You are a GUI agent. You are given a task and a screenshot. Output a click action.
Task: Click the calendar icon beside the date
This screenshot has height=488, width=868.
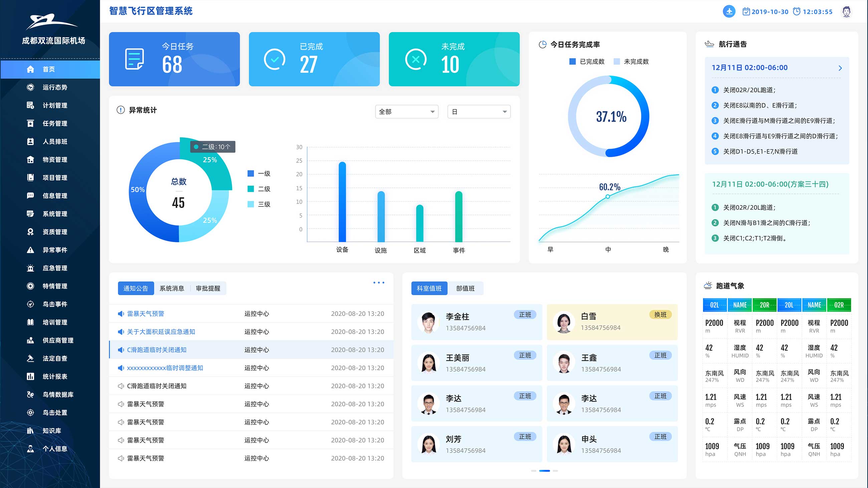(746, 11)
